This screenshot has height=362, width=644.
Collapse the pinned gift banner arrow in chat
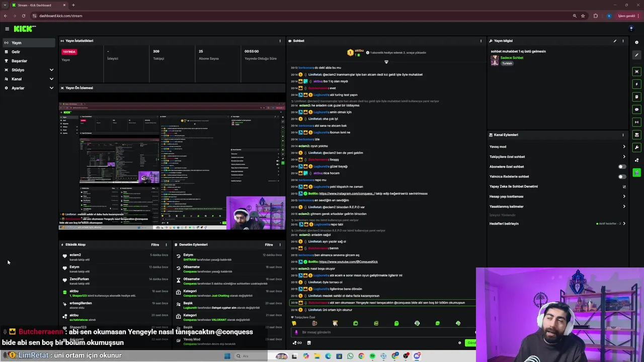(x=386, y=62)
